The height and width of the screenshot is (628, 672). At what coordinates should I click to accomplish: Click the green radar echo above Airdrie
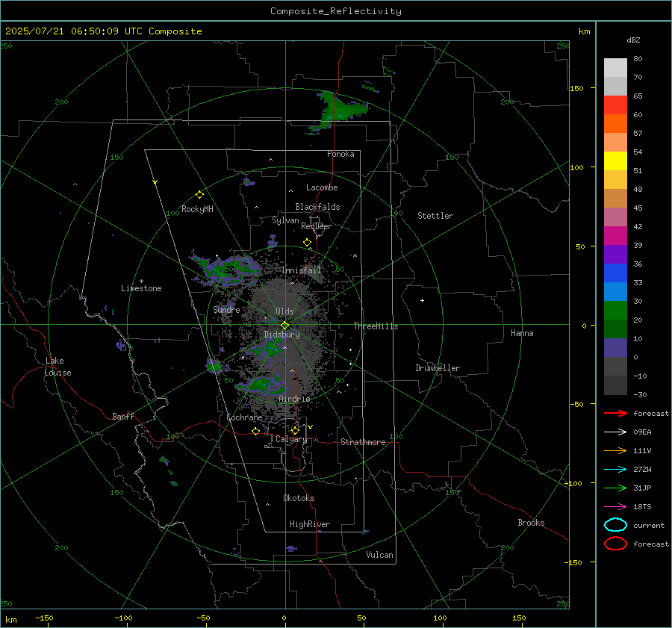pyautogui.click(x=261, y=384)
